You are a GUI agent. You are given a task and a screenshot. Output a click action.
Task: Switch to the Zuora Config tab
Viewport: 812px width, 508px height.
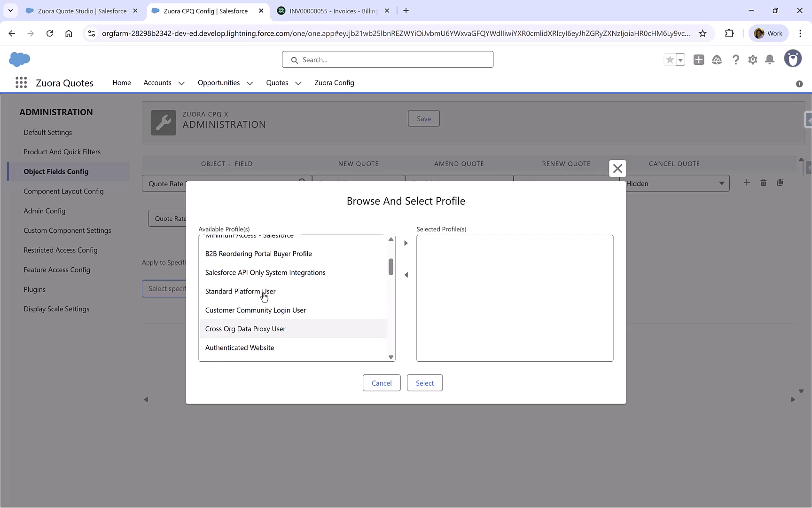click(334, 83)
